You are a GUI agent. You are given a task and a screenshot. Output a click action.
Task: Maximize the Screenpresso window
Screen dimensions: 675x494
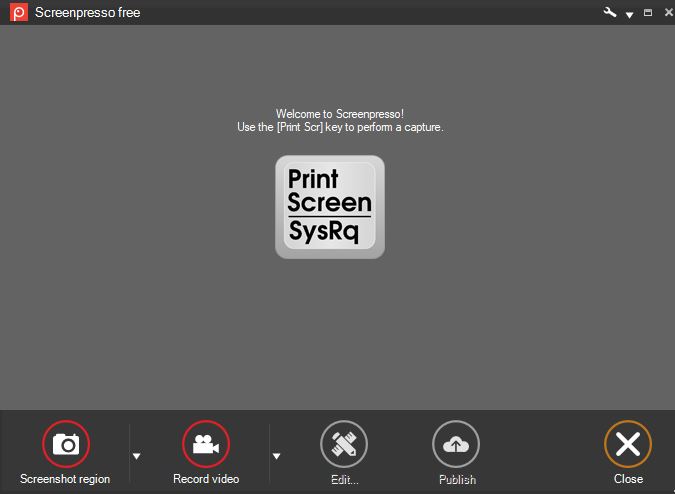pyautogui.click(x=647, y=12)
